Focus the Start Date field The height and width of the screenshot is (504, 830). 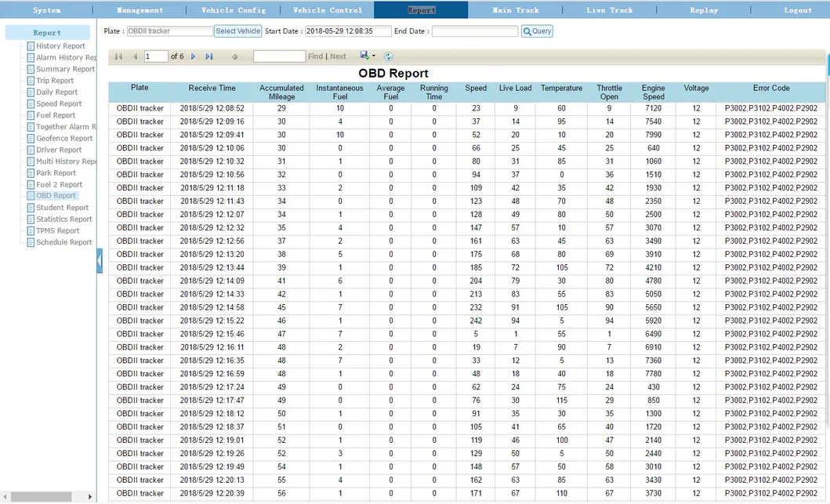(348, 31)
